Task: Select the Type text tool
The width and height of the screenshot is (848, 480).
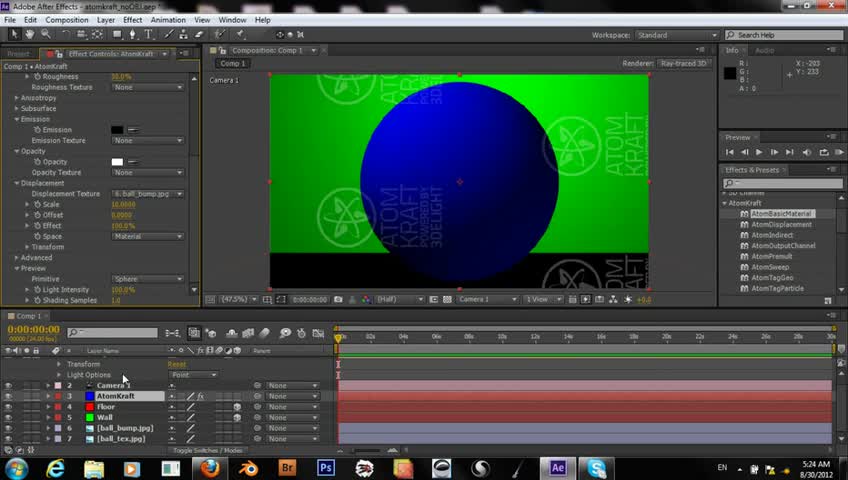Action: tap(148, 34)
